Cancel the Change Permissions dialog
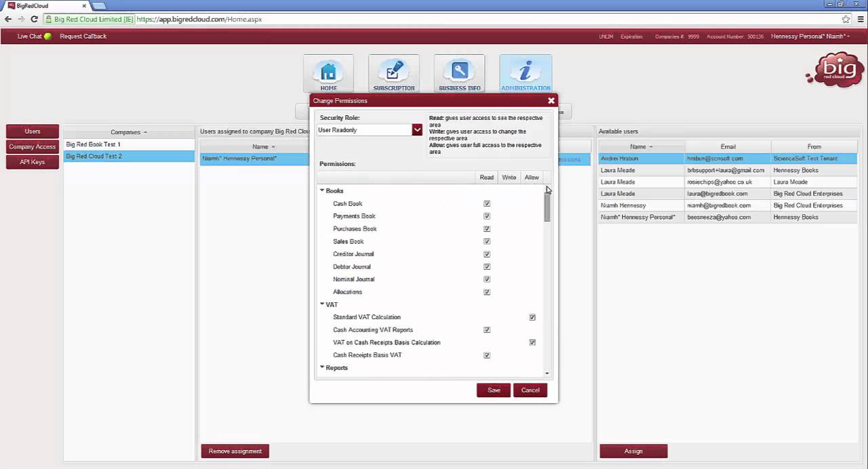 (x=530, y=390)
